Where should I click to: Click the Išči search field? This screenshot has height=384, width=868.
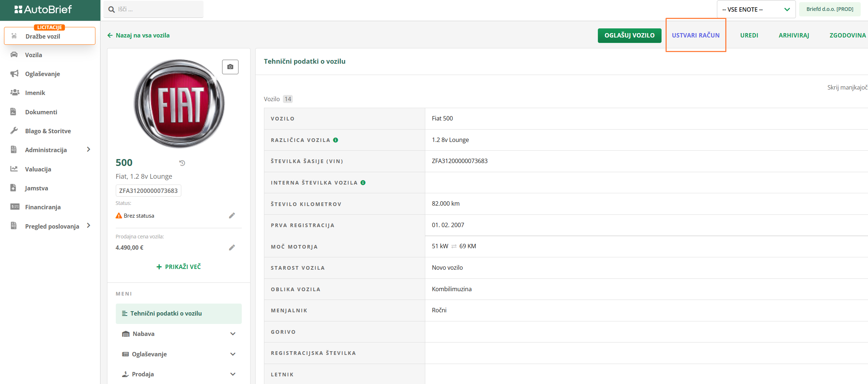(x=154, y=9)
